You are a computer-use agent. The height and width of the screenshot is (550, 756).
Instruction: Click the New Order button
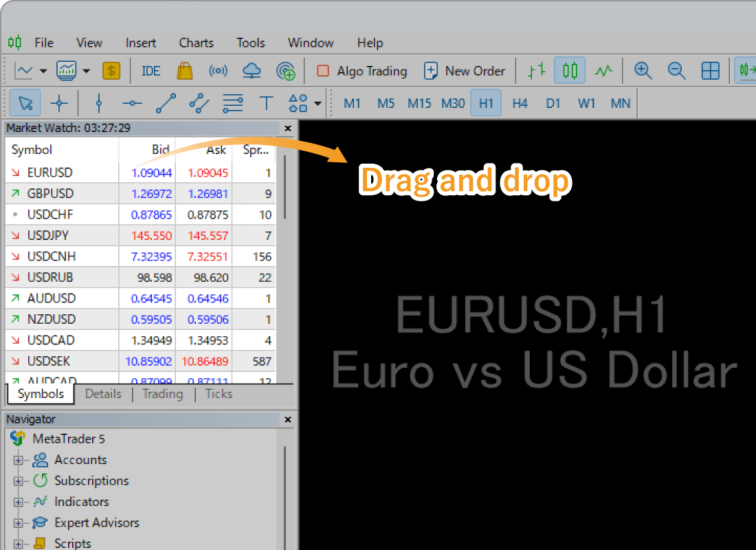tap(465, 71)
